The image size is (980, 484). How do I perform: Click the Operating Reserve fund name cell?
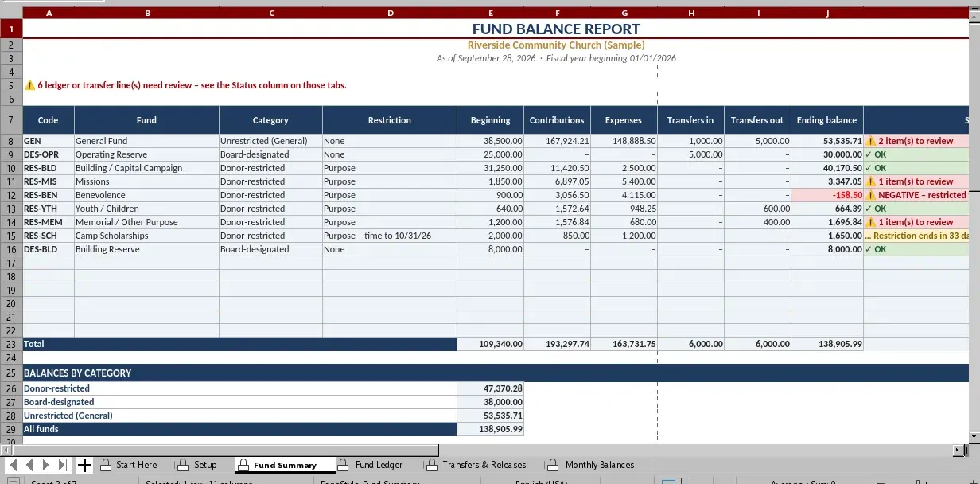tap(146, 154)
